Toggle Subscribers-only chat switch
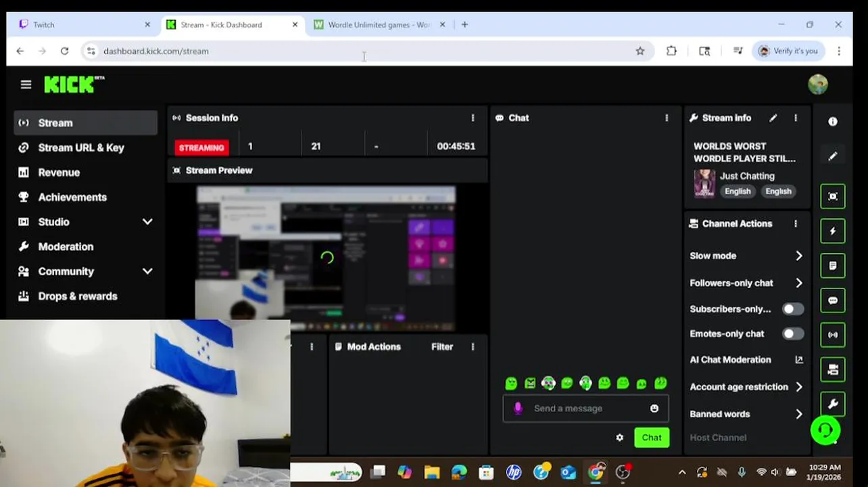The height and width of the screenshot is (487, 868). (x=793, y=309)
